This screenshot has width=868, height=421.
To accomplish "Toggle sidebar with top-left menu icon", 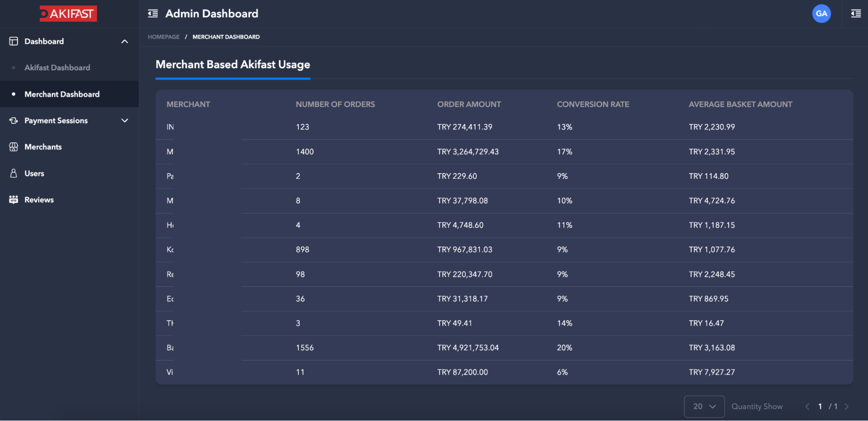I will (153, 13).
